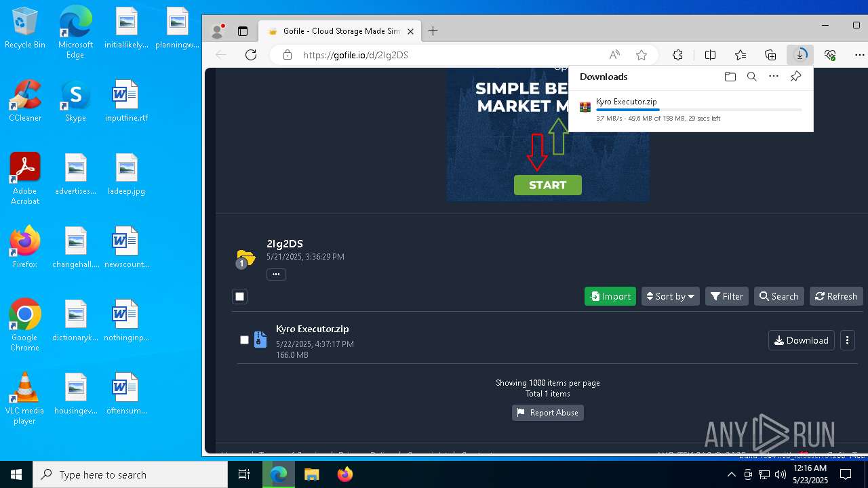This screenshot has width=868, height=488.
Task: Open tab actions menu in Edge
Action: tap(243, 31)
